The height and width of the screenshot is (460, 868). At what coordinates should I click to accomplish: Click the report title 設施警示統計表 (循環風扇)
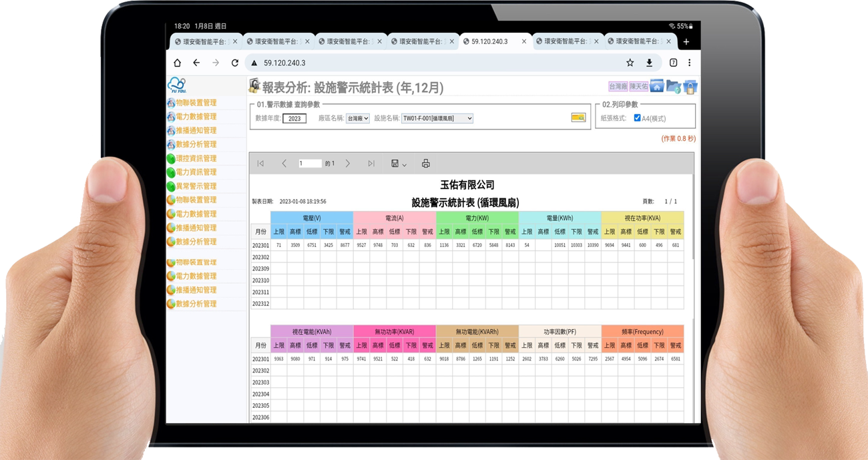pyautogui.click(x=465, y=202)
